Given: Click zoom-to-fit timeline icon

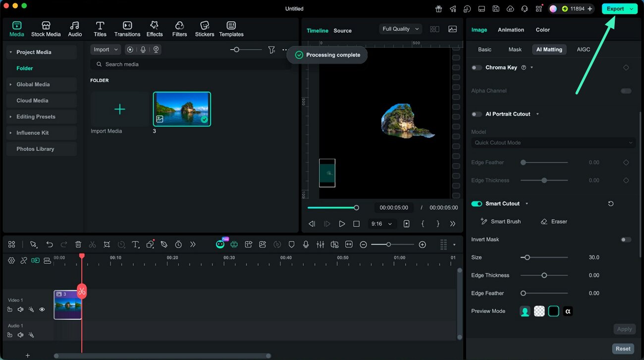Looking at the screenshot, I should click(349, 244).
